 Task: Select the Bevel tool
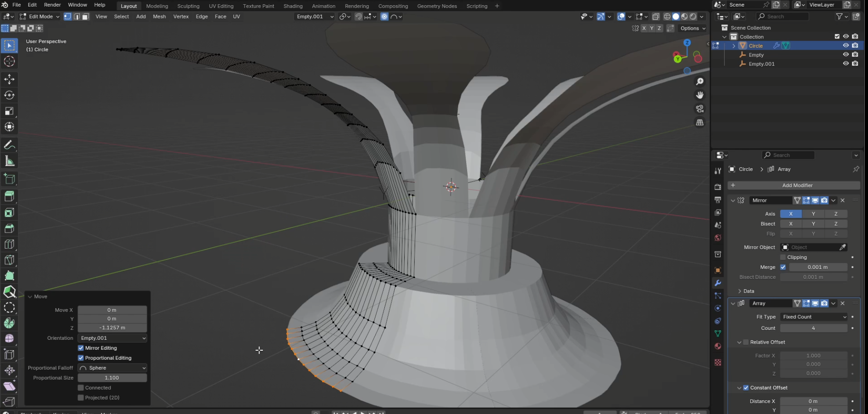tap(9, 229)
